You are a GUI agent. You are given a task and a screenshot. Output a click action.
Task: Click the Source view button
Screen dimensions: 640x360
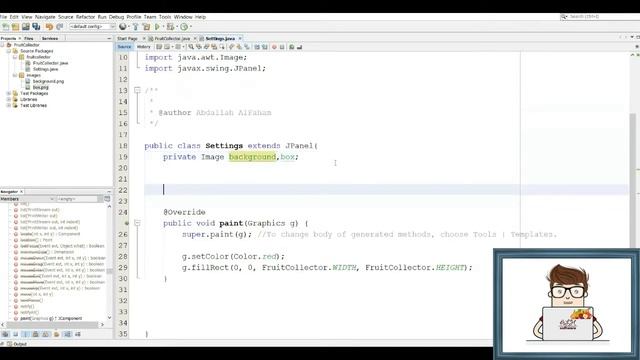124,47
